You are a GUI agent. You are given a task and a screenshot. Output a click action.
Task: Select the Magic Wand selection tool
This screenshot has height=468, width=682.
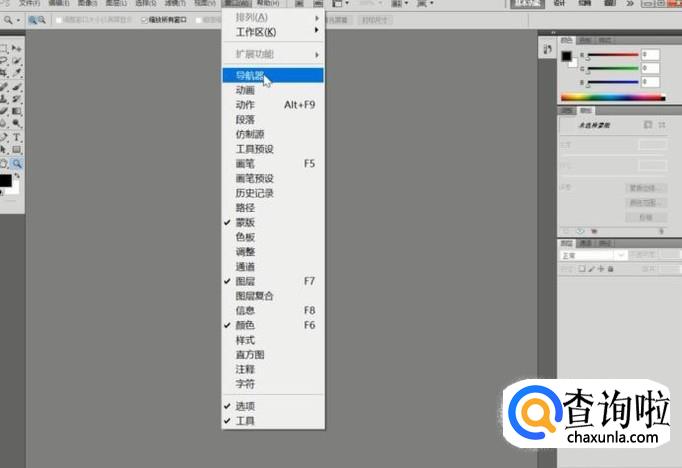[x=17, y=60]
